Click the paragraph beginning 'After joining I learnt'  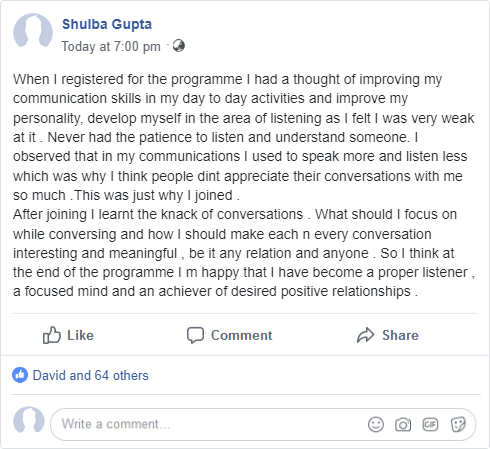(244, 253)
